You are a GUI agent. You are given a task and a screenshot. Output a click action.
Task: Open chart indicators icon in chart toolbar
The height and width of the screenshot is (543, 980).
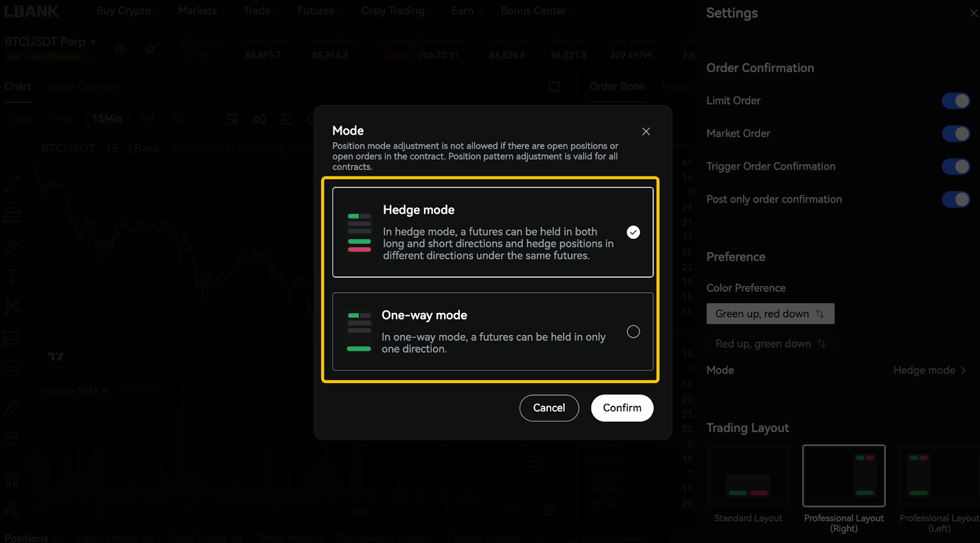[286, 119]
